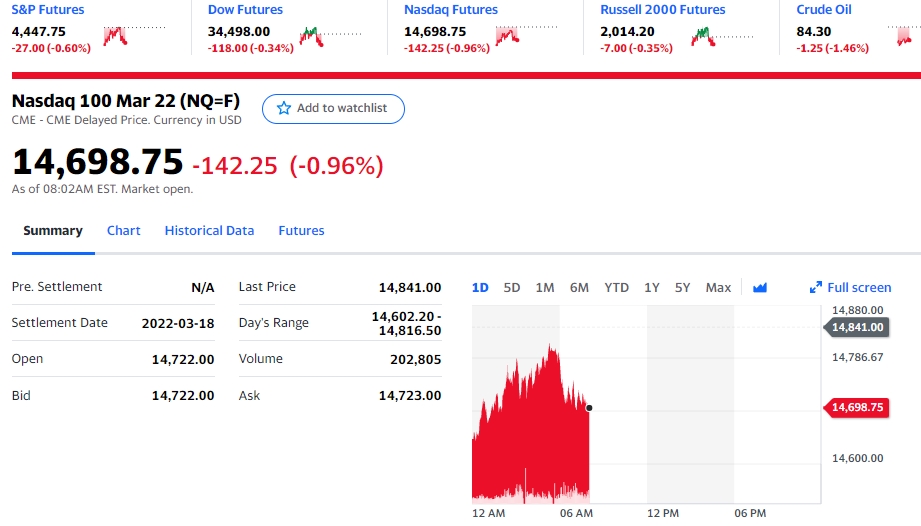Click the Bid value 14,722.00
This screenshot has width=921, height=526.
pos(183,396)
